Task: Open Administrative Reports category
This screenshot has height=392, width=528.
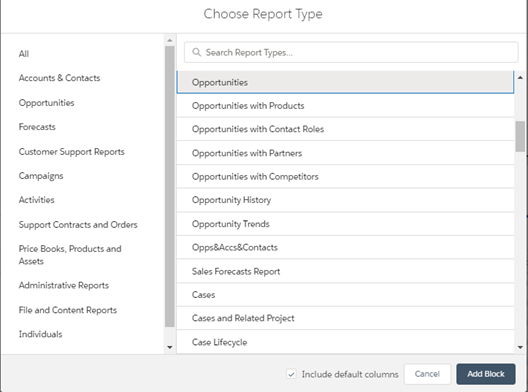Action: (x=64, y=286)
